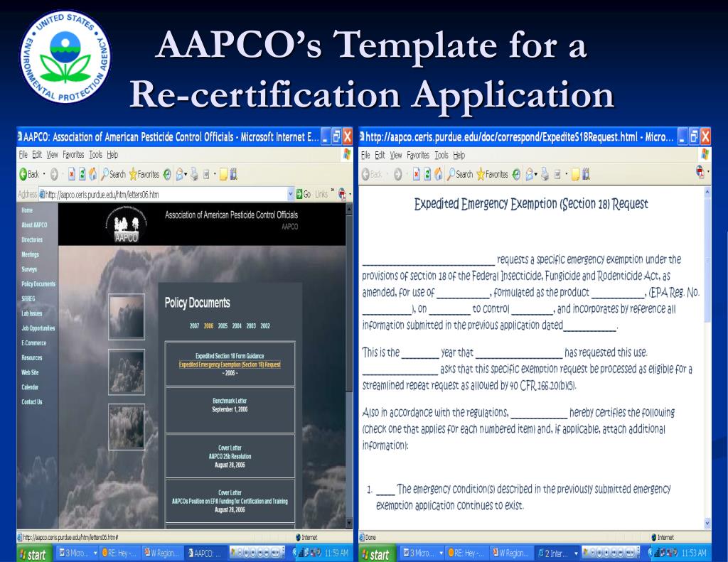Click 'About AAPCO' sidebar link

[x=34, y=225]
